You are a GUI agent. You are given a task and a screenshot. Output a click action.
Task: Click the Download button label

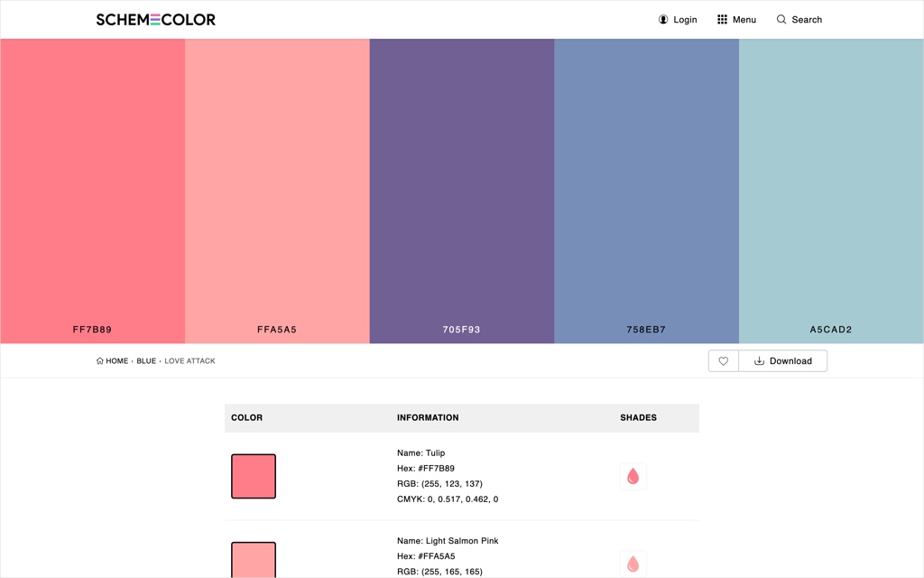pos(790,361)
